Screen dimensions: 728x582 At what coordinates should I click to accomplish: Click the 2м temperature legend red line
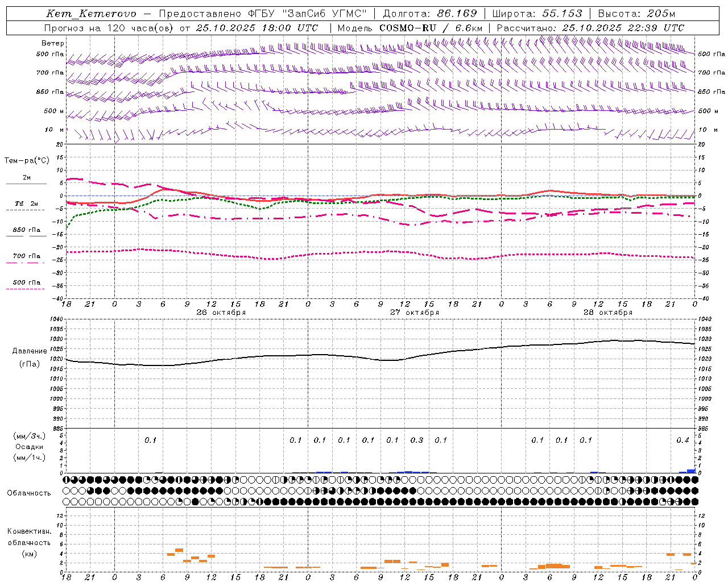point(26,184)
